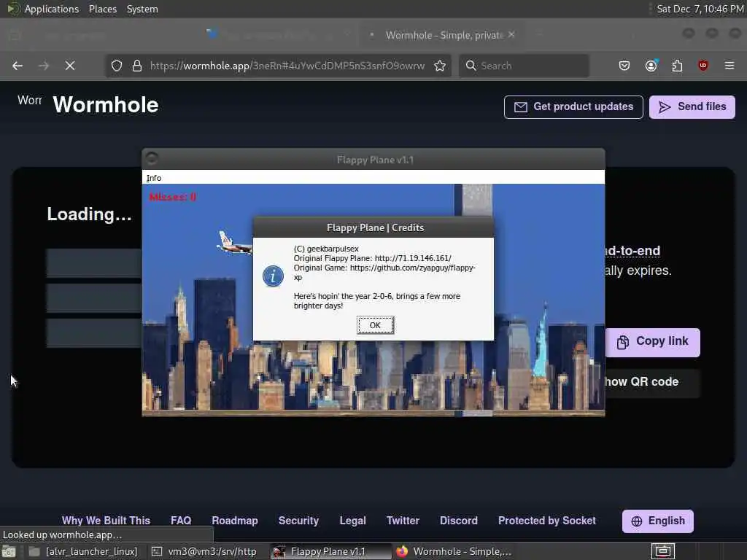
Task: Click the wormhole.app URL address bar
Action: tap(287, 66)
